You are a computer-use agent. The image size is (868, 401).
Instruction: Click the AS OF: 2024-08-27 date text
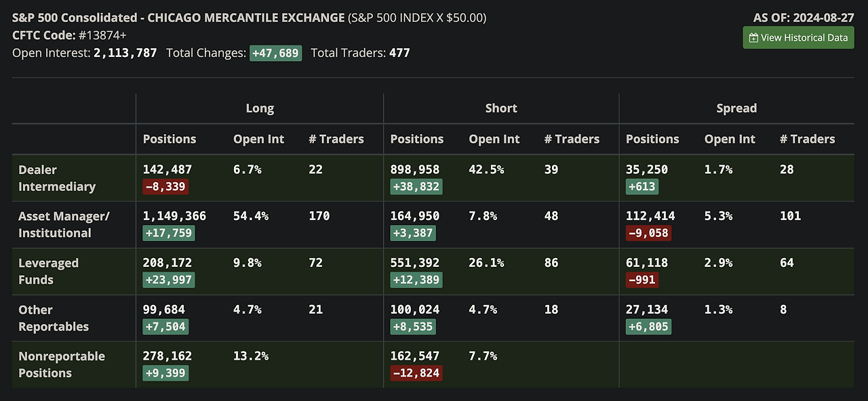tap(804, 18)
